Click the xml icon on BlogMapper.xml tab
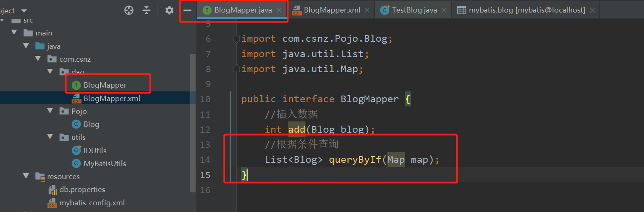The width and height of the screenshot is (644, 212). click(296, 10)
